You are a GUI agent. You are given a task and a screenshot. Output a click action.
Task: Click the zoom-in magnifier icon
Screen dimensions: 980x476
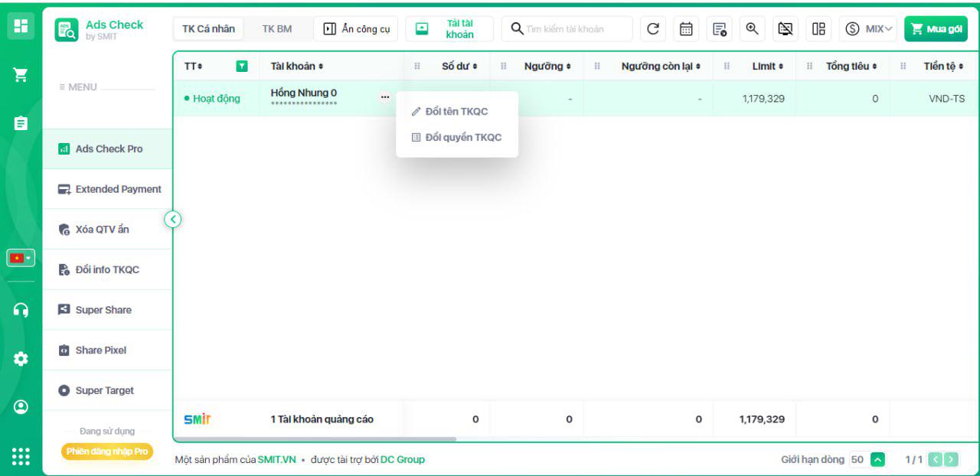[x=752, y=29]
